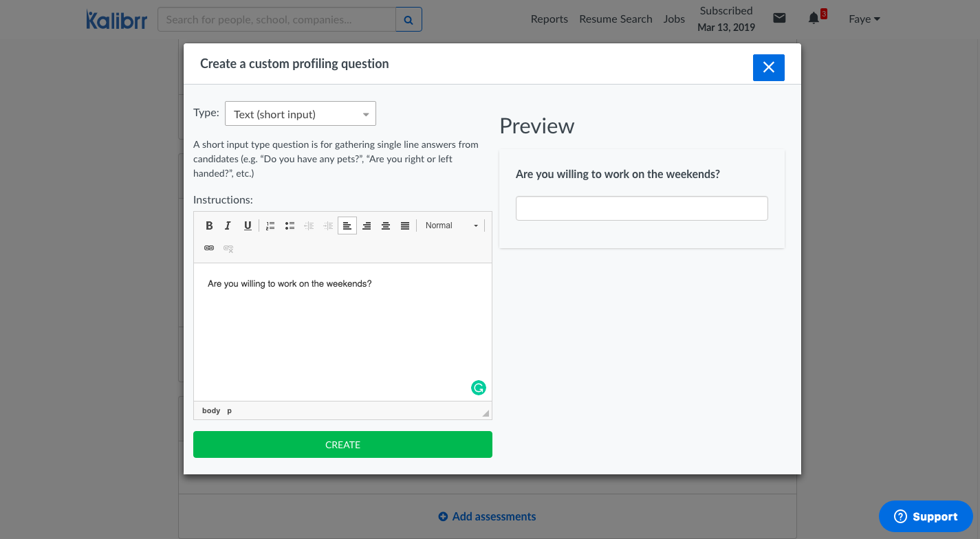Go to the Reports menu item
This screenshot has width=980, height=539.
point(549,19)
